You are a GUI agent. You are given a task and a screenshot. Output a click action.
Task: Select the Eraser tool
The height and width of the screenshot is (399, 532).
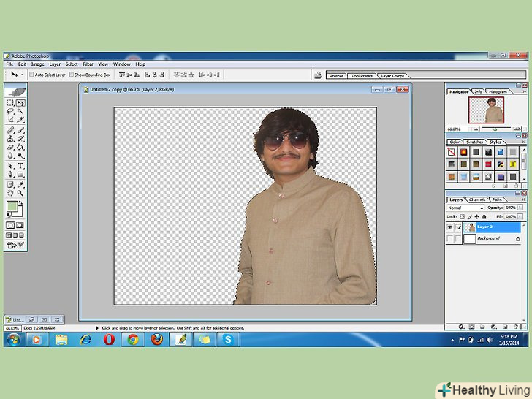[x=10, y=147]
